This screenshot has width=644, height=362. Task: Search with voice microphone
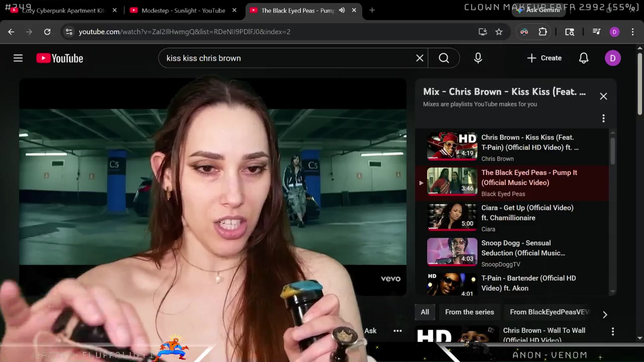coord(478,58)
